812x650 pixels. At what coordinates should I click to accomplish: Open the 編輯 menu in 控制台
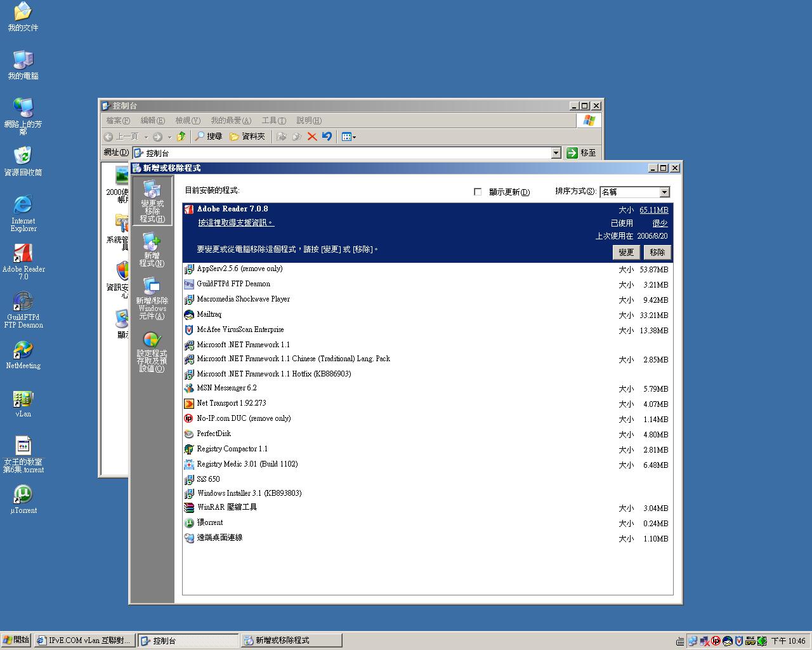click(152, 121)
